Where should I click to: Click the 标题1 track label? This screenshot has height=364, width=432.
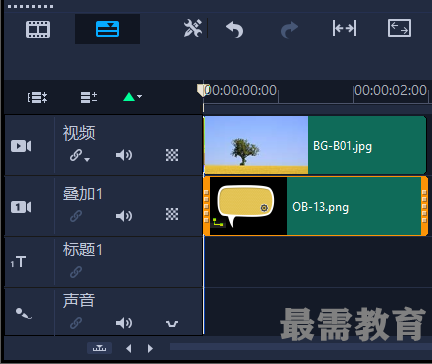click(x=83, y=249)
